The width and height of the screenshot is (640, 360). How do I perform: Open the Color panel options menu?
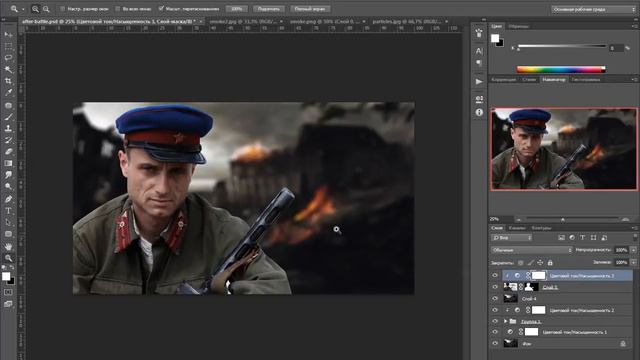point(634,26)
